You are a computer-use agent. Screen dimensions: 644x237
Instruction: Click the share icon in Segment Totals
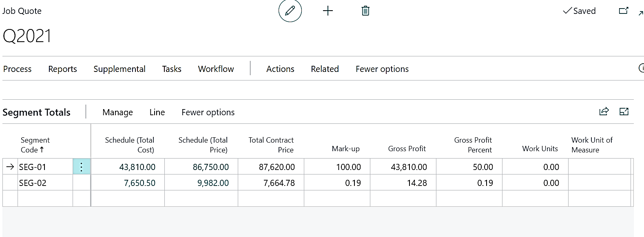point(604,112)
